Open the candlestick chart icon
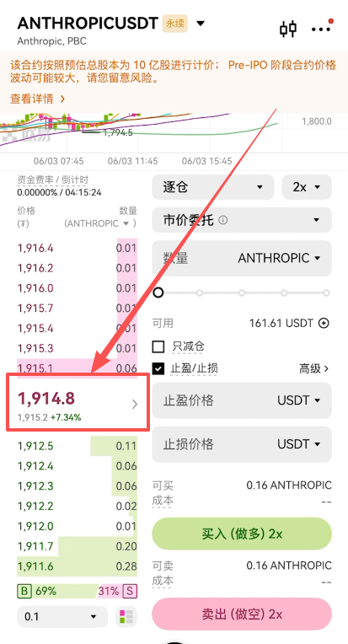Screen dimensions: 348x644 pos(288,30)
